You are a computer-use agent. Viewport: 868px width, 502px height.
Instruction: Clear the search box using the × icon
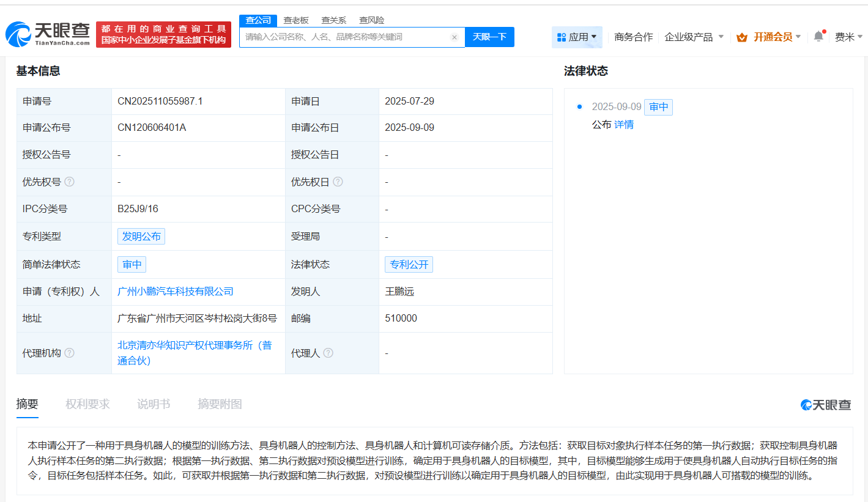[454, 37]
